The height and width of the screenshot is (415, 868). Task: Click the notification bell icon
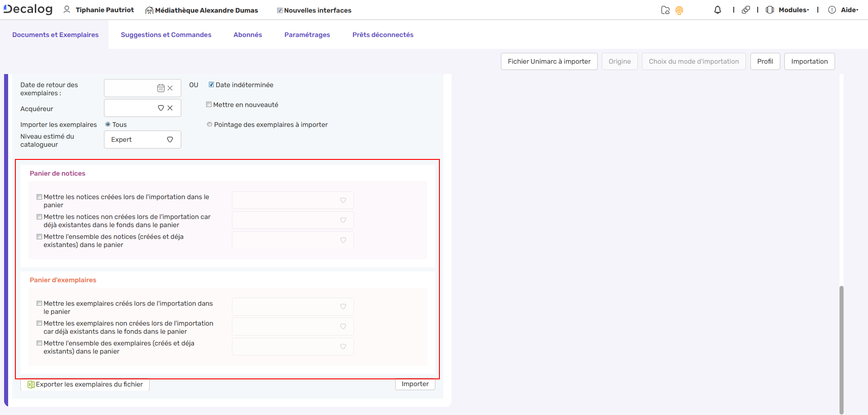(x=717, y=9)
